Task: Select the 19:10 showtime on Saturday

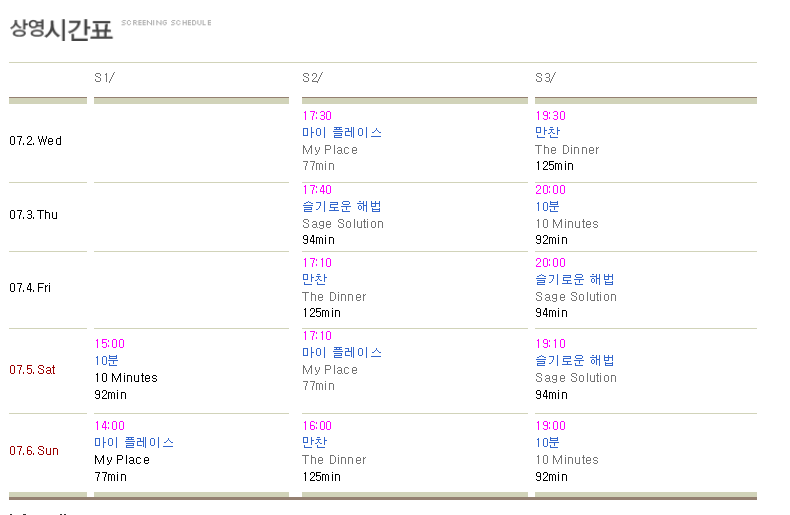Action: tap(550, 344)
